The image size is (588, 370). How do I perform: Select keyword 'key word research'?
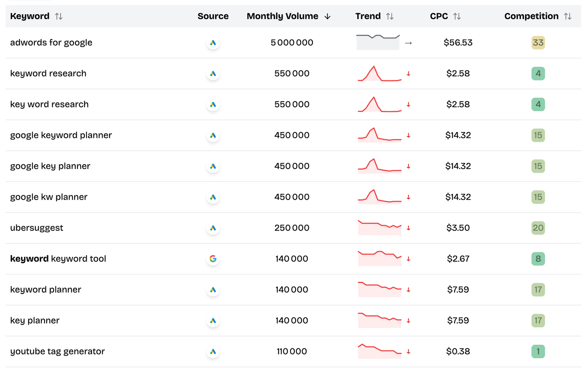click(49, 104)
